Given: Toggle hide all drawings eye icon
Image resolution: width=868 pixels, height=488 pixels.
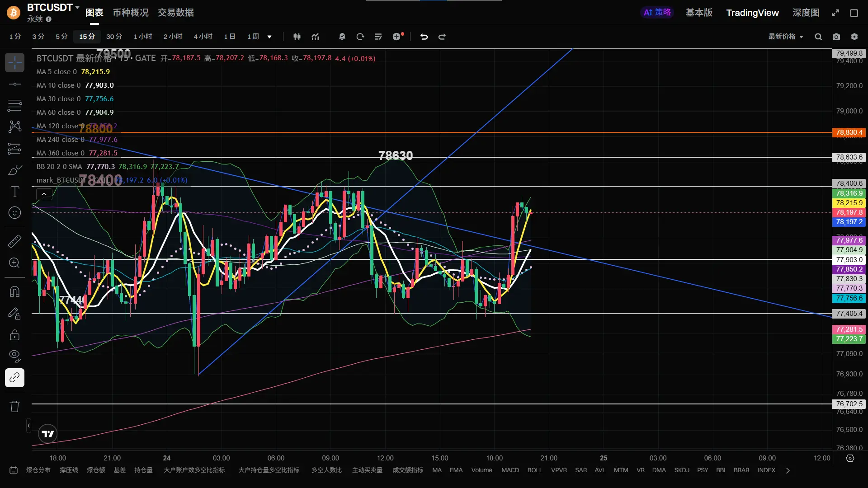Looking at the screenshot, I should (x=14, y=356).
